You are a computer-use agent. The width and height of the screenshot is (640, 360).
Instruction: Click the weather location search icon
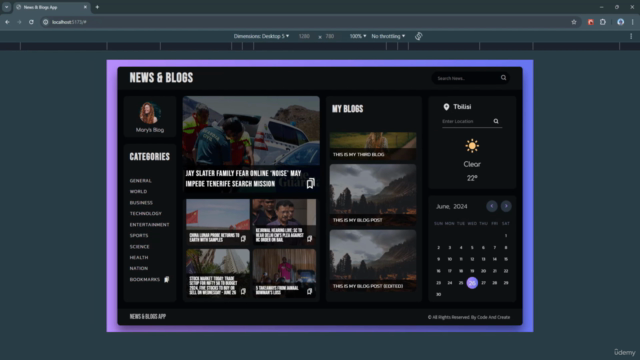(x=496, y=121)
